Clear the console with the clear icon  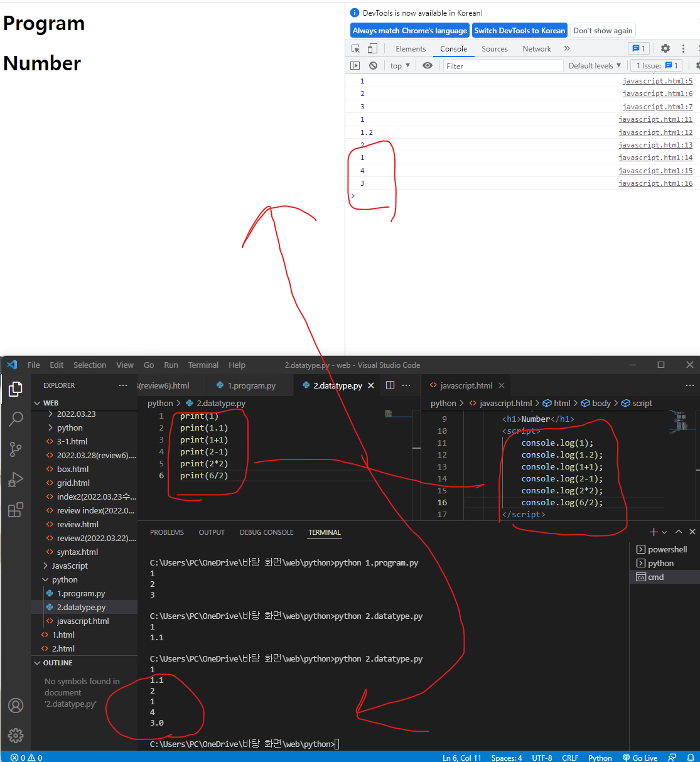point(373,65)
